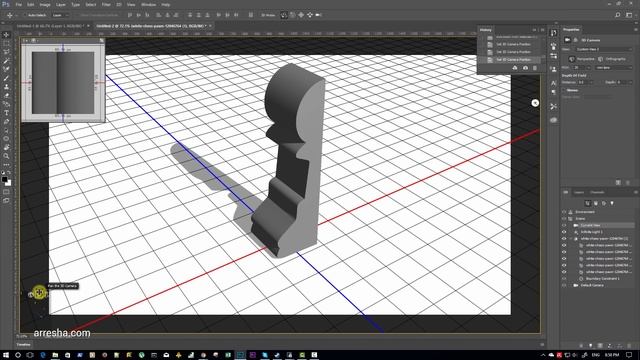Collapse the white chess pawn mesh group
The height and width of the screenshot is (360, 640).
(571, 239)
